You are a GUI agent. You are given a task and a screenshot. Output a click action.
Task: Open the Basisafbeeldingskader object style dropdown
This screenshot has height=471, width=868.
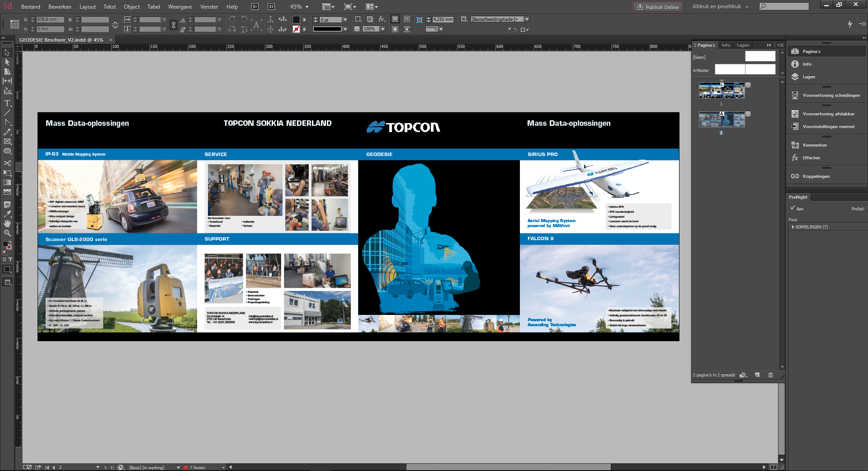pyautogui.click(x=527, y=19)
